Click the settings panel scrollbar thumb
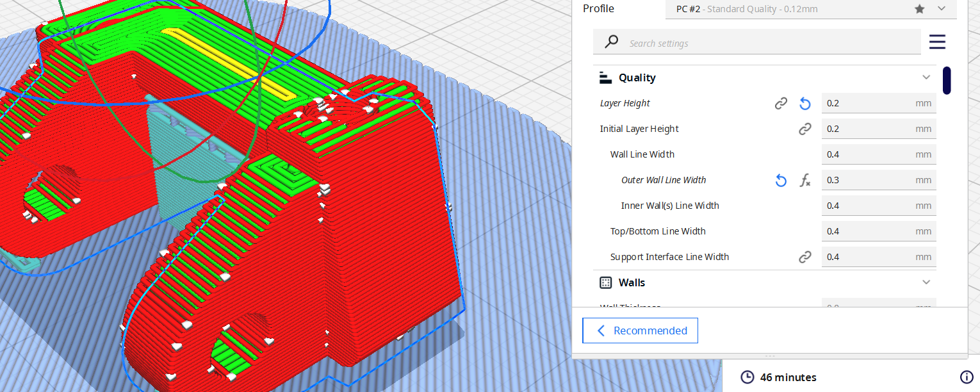 coord(947,80)
